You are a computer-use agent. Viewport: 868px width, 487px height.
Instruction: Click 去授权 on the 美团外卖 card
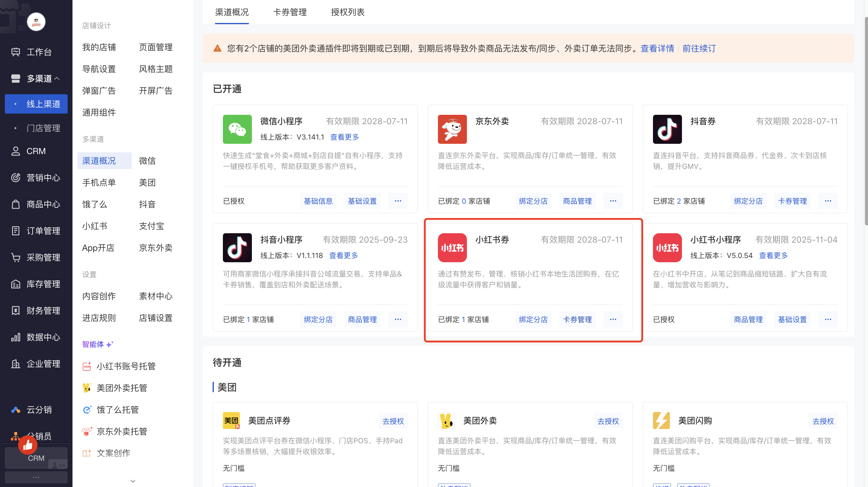pyautogui.click(x=608, y=421)
